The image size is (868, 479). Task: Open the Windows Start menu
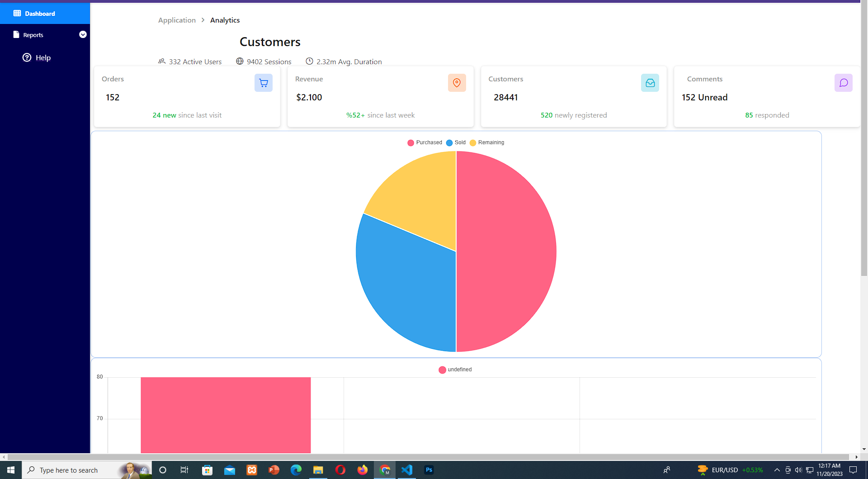pyautogui.click(x=11, y=470)
